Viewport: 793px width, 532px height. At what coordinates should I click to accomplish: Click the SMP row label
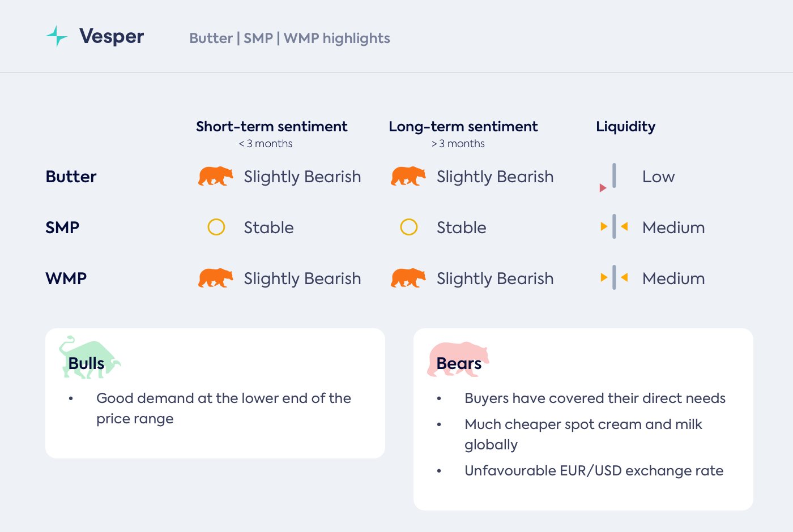tap(62, 228)
